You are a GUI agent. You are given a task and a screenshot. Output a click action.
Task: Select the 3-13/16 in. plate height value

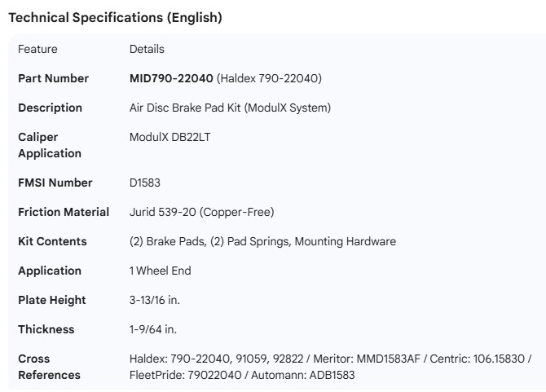(x=155, y=300)
